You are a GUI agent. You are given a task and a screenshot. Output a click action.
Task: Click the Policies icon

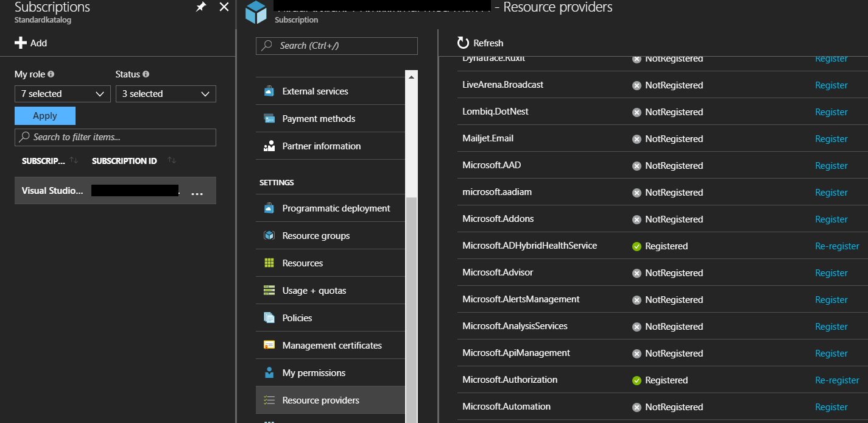(269, 318)
